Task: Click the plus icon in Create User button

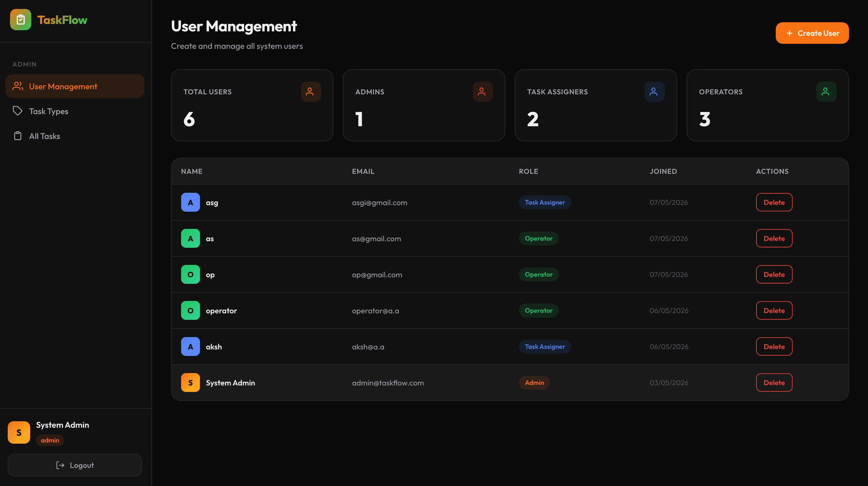Action: coord(789,33)
